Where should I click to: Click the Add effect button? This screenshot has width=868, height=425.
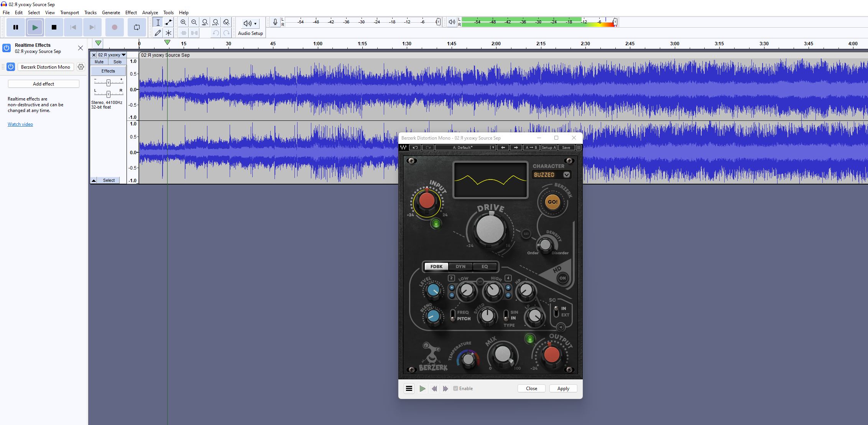[x=43, y=84]
